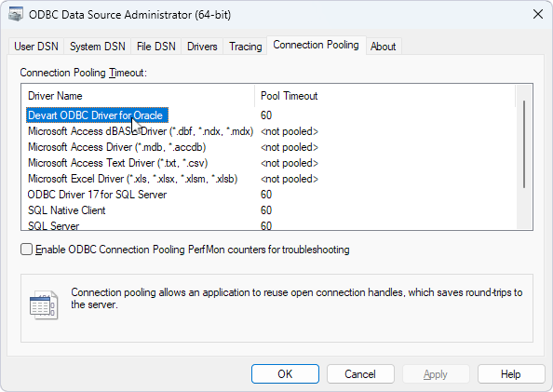The image size is (553, 392).
Task: Select the Connection Pooling tab
Action: click(x=316, y=45)
